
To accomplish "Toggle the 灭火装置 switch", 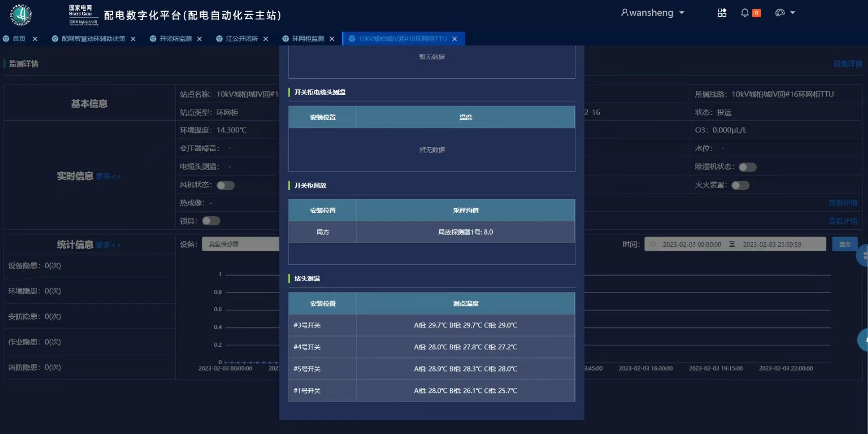I will click(741, 185).
